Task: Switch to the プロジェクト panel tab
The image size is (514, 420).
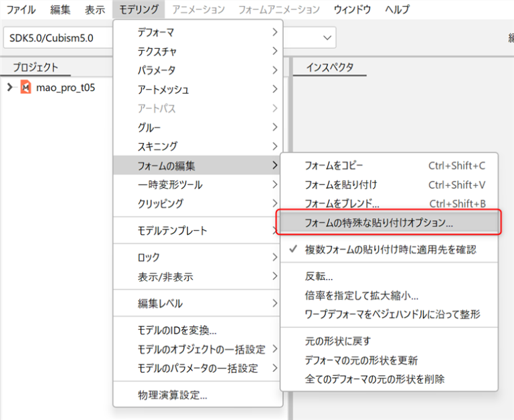Action: tap(35, 67)
